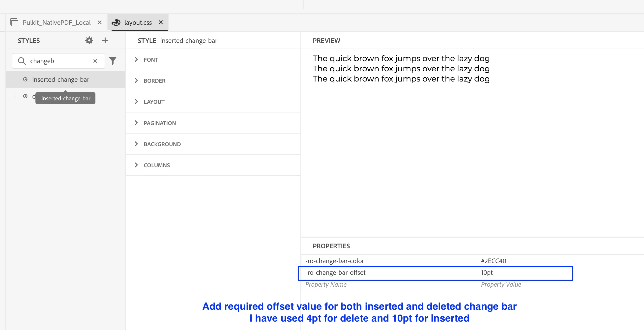Select inserted-change-bar style in list
Image resolution: width=644 pixels, height=330 pixels.
click(x=60, y=80)
